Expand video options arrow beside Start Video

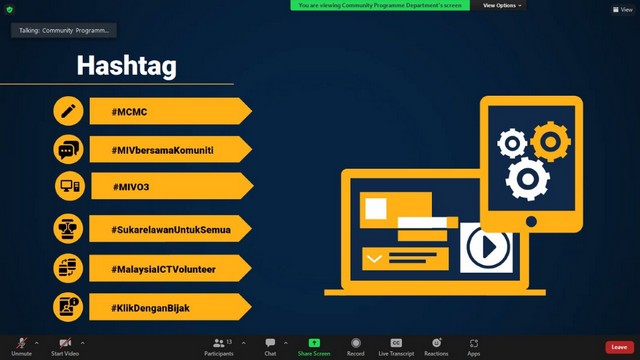tap(82, 343)
